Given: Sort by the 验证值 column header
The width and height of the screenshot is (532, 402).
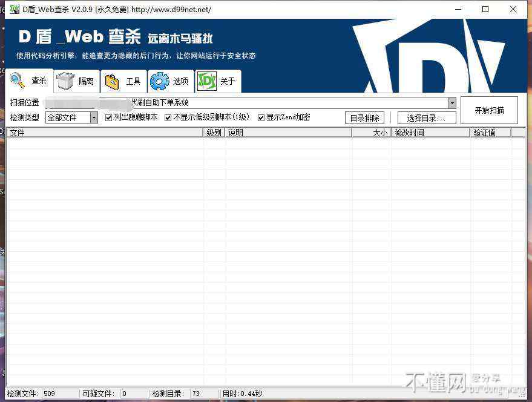Looking at the screenshot, I should 491,133.
